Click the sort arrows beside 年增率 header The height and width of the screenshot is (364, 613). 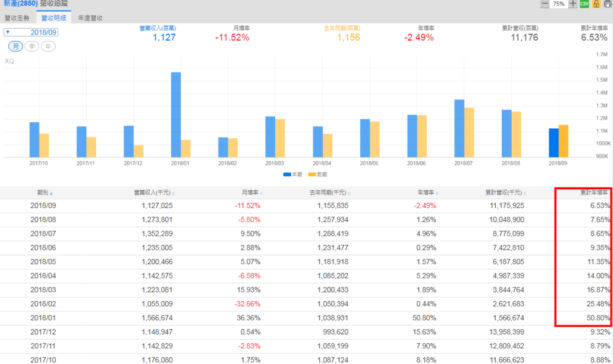[x=436, y=193]
